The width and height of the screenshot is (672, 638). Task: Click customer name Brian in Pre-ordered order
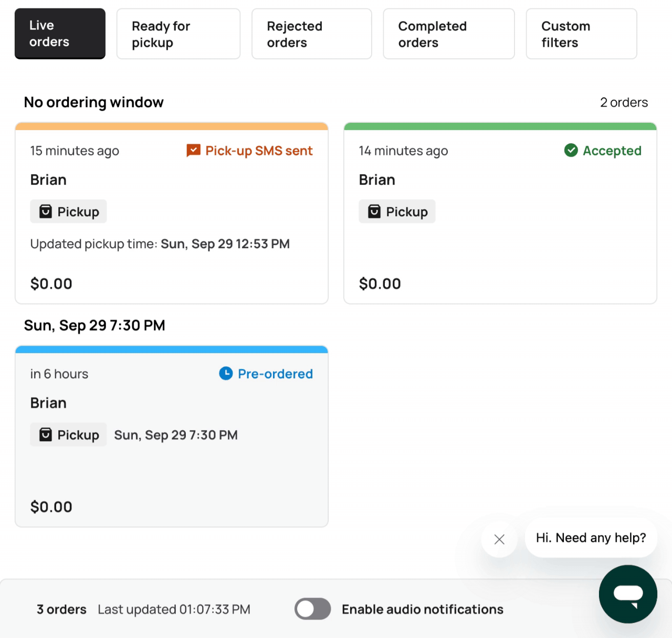click(48, 402)
